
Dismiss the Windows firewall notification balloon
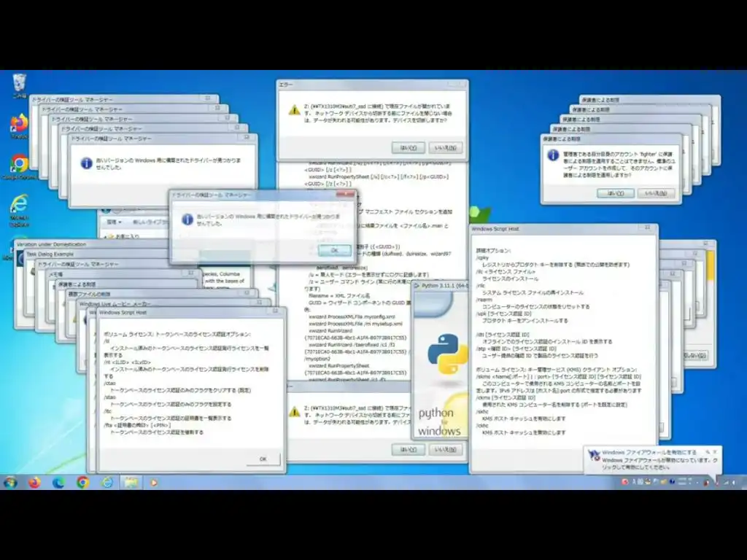coord(715,452)
